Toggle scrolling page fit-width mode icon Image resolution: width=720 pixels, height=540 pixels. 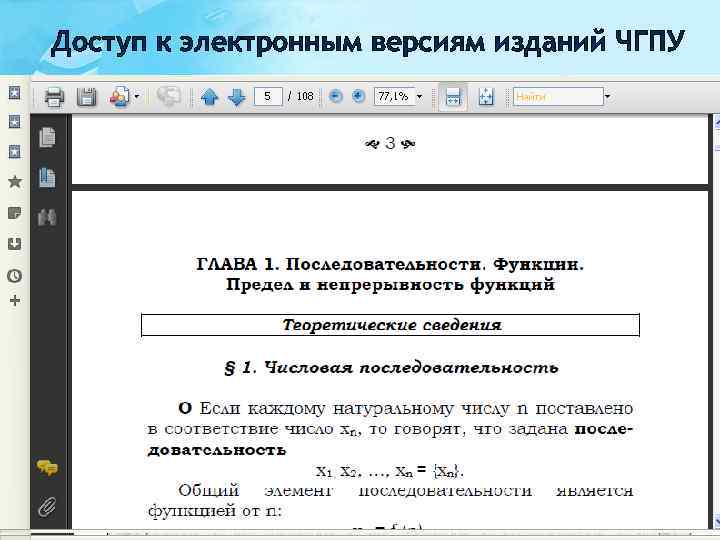453,97
